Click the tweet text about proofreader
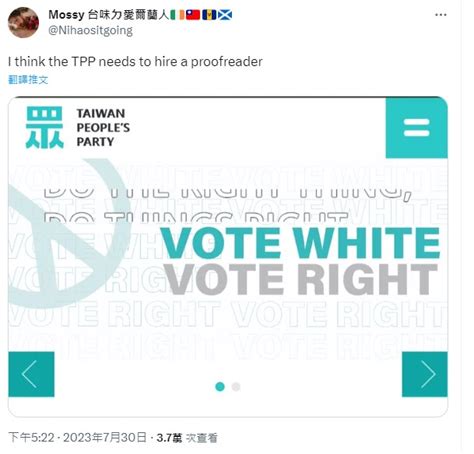 (x=135, y=62)
